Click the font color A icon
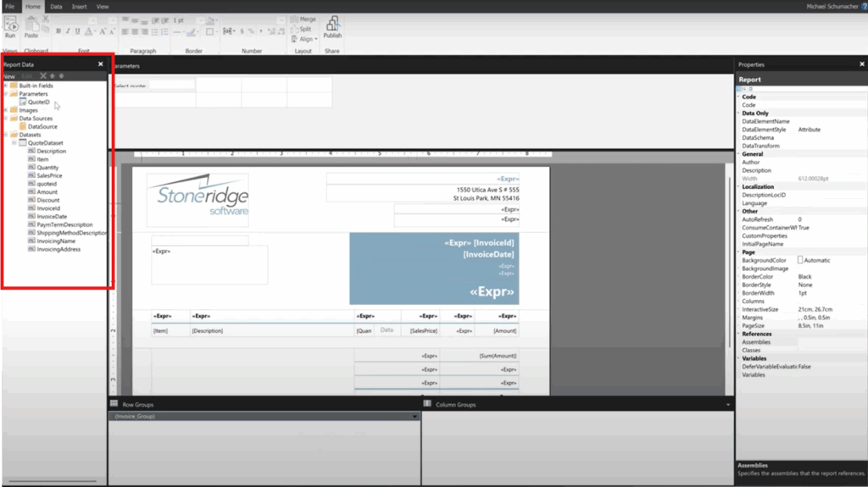The height and width of the screenshot is (487, 868). click(88, 31)
